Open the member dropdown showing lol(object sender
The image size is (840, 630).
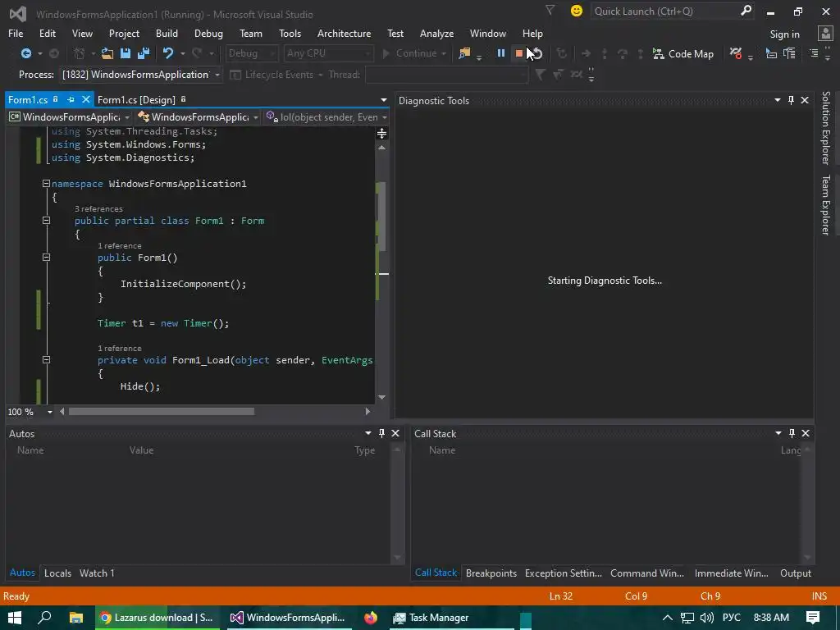tap(326, 116)
